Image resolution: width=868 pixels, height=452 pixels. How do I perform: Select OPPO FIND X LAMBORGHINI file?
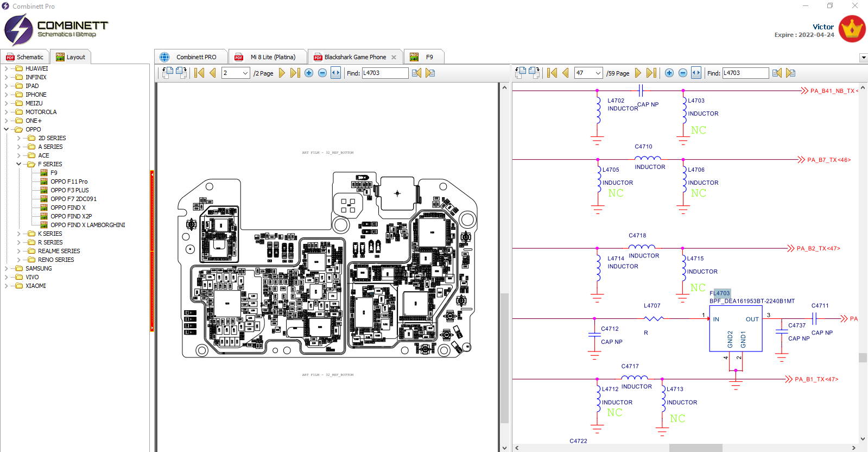point(83,225)
